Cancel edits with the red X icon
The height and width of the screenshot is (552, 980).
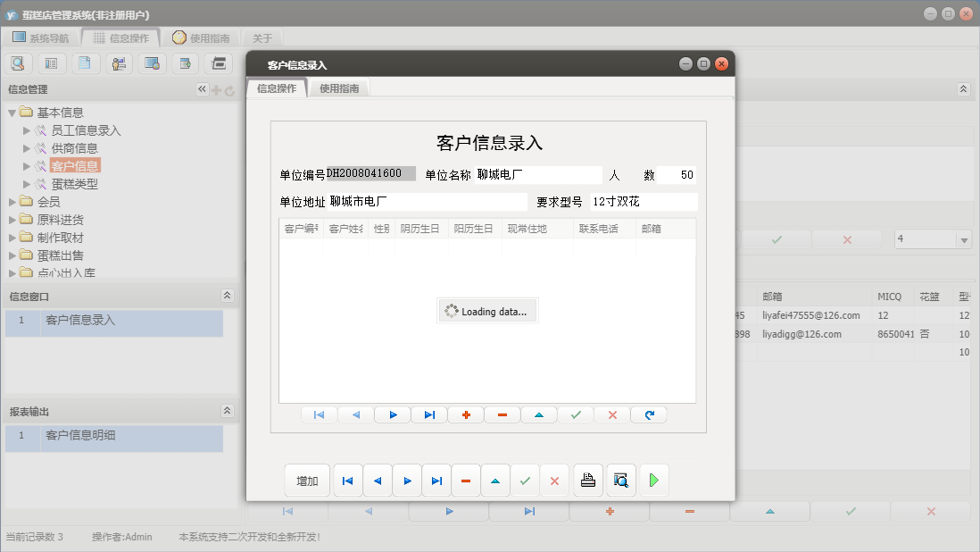[554, 480]
